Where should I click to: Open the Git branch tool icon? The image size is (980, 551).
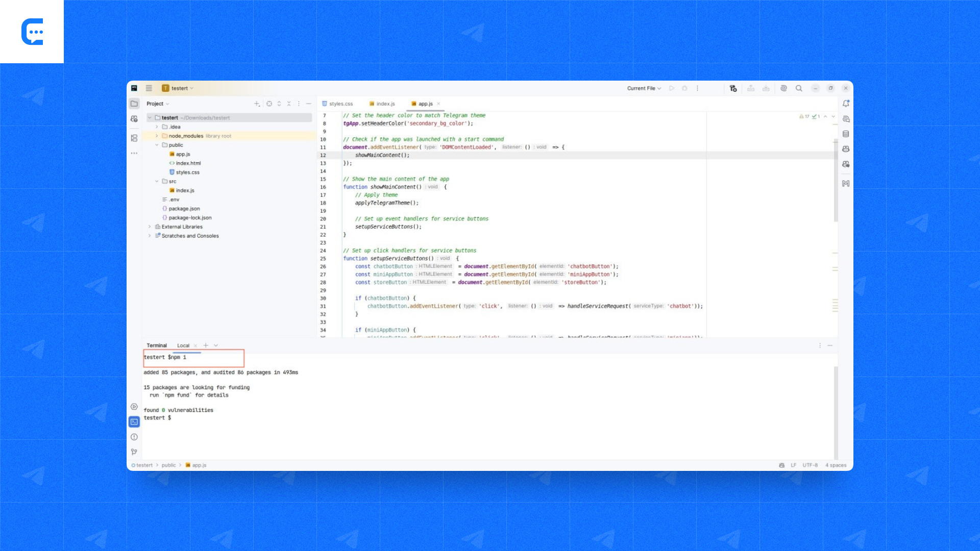point(134,452)
